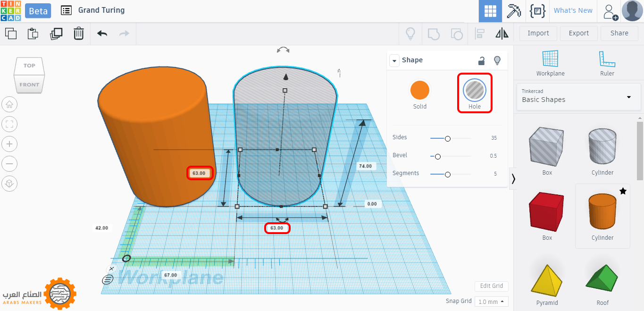
Task: Toggle the lock icon in the Shape panel
Action: pos(481,60)
